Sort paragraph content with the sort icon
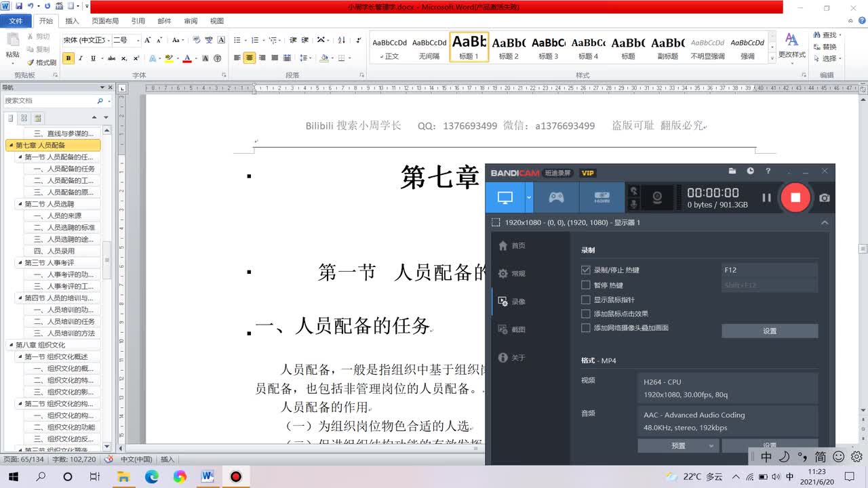This screenshot has width=868, height=488. pyautogui.click(x=341, y=40)
